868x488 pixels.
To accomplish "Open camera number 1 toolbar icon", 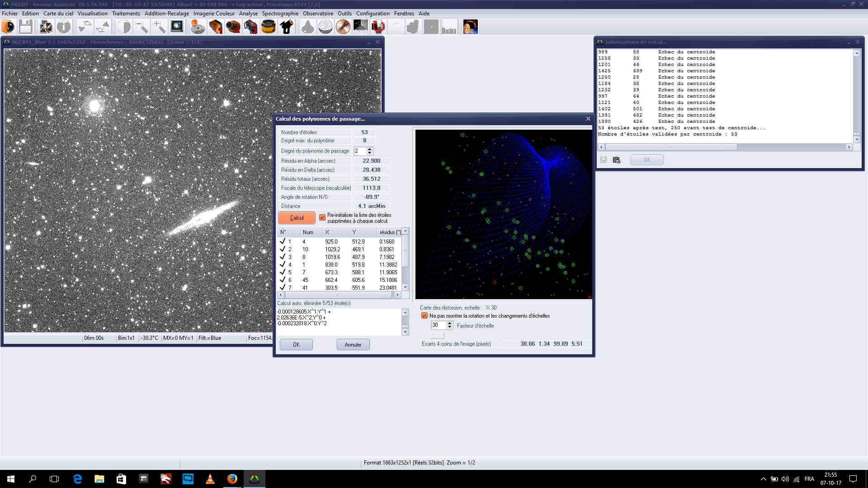I will (x=216, y=27).
